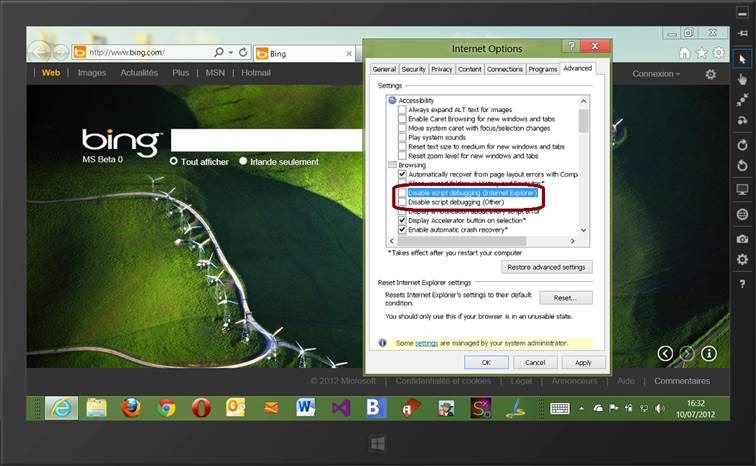This screenshot has height=466, width=756.
Task: Select the Tout afficher radio button
Action: tap(174, 161)
